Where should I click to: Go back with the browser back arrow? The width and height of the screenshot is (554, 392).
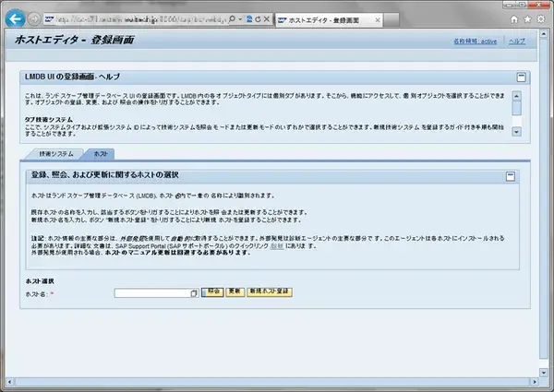click(x=15, y=18)
